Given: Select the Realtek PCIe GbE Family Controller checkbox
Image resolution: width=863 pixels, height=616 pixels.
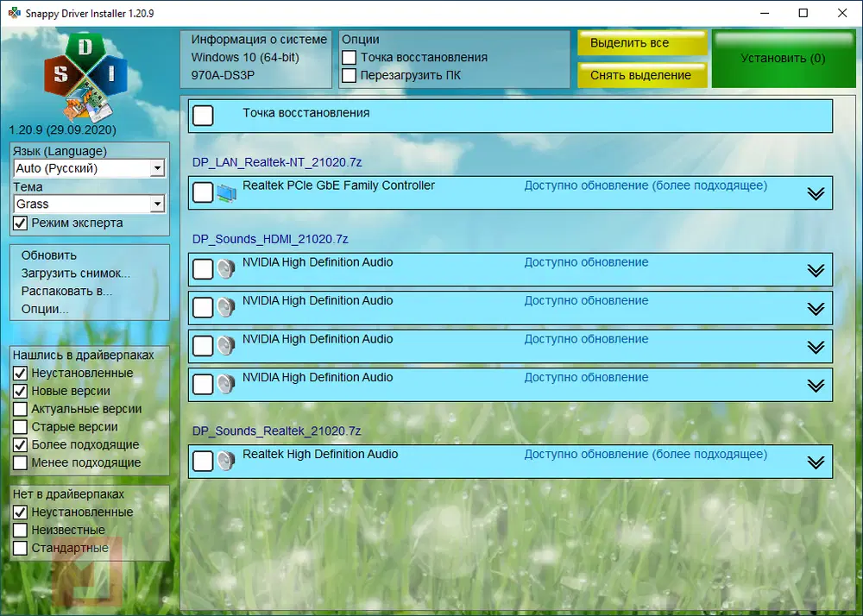Looking at the screenshot, I should point(203,192).
